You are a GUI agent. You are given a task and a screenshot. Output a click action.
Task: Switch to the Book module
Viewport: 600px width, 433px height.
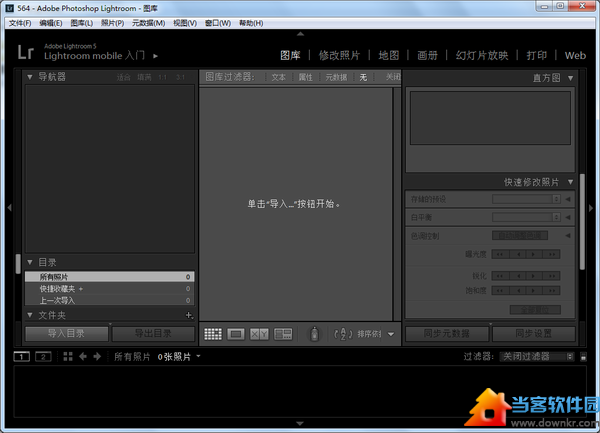(427, 55)
